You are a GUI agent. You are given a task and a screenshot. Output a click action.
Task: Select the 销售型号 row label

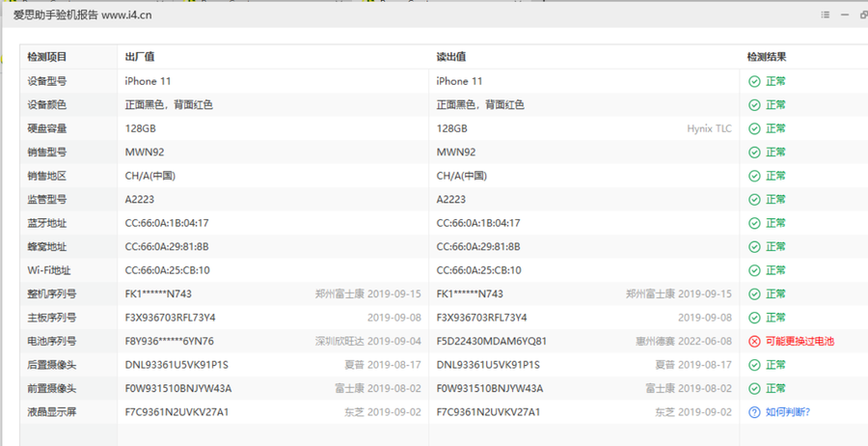[x=47, y=152]
